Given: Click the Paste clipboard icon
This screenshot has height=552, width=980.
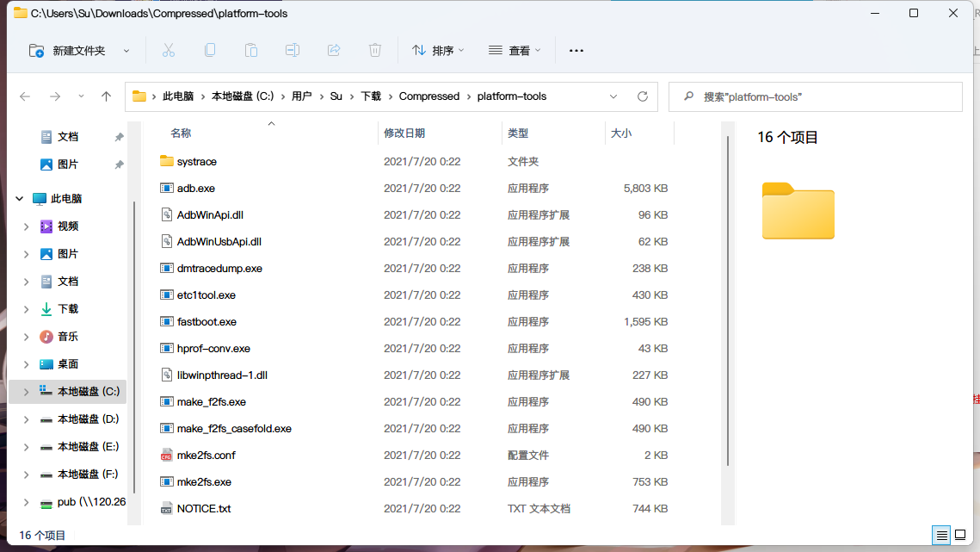Looking at the screenshot, I should pos(251,50).
